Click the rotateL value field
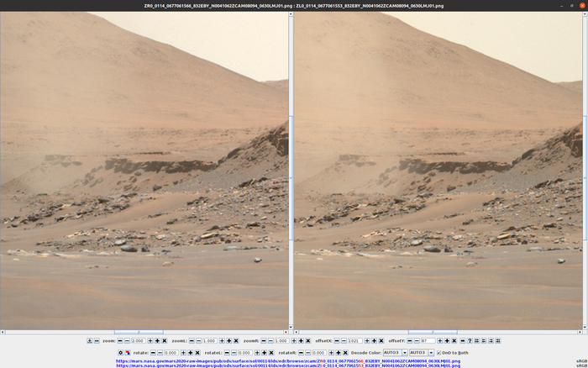The height and width of the screenshot is (368, 588). tap(245, 353)
